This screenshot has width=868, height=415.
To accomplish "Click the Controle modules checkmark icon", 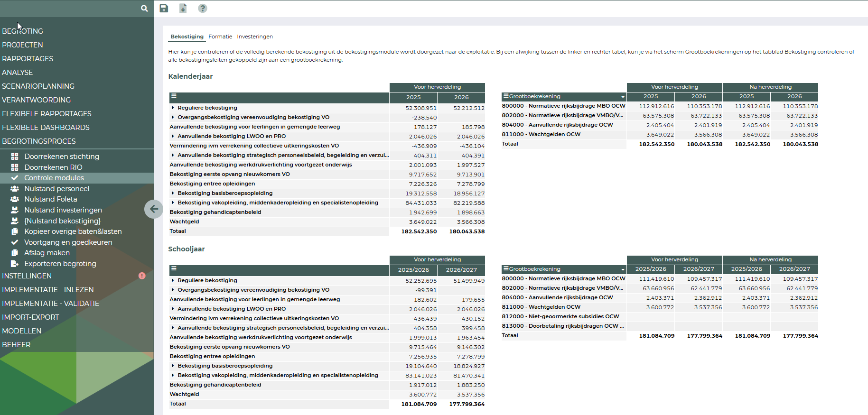I will [15, 178].
